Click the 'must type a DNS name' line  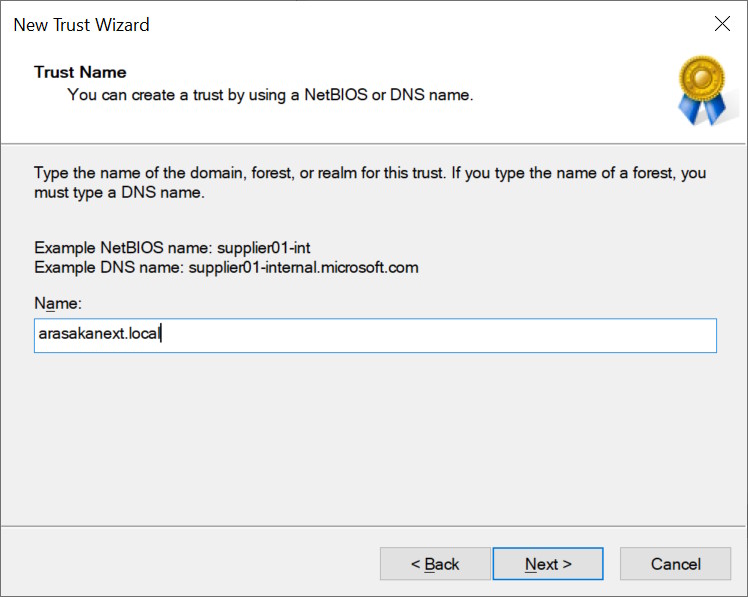pyautogui.click(x=119, y=192)
